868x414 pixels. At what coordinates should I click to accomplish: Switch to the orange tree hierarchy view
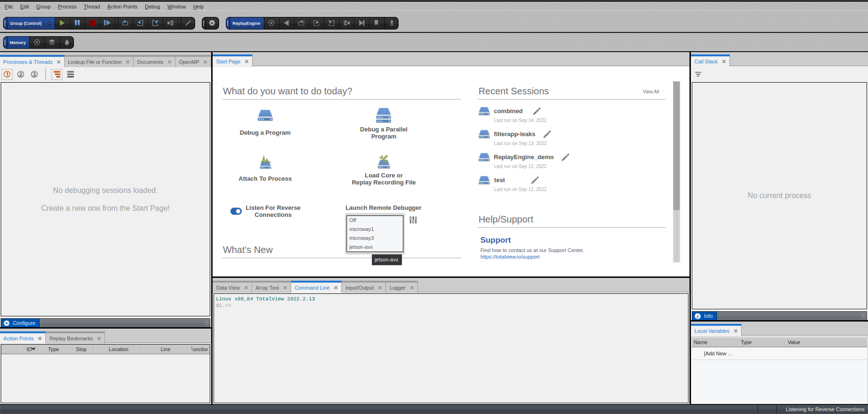(x=57, y=74)
